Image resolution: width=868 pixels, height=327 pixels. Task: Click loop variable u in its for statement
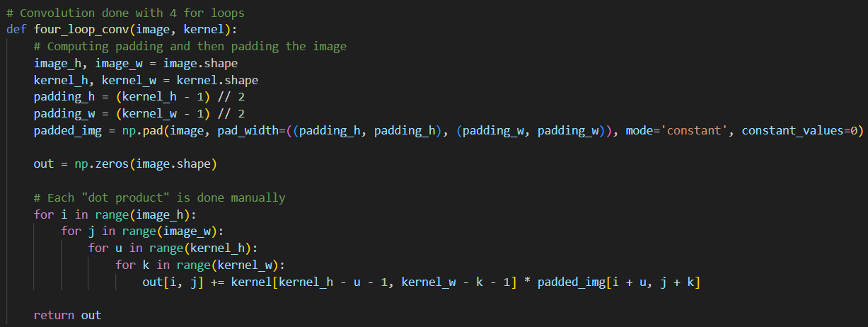tap(119, 248)
